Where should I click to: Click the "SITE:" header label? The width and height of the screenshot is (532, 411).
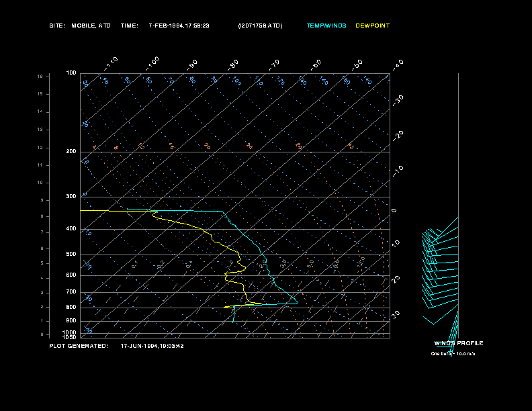click(x=57, y=26)
